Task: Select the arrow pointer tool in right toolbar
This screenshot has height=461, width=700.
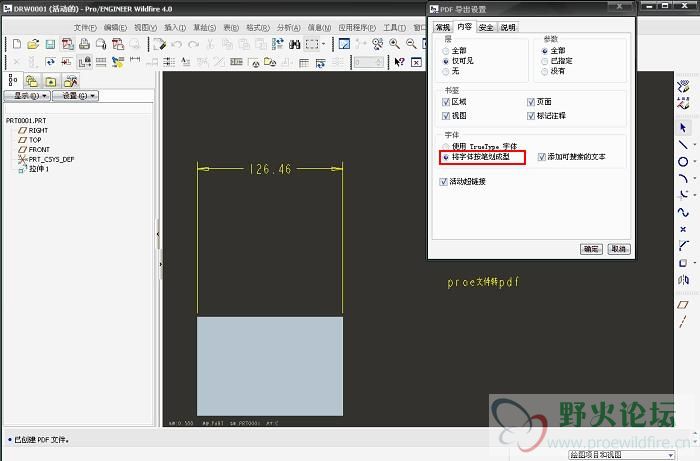Action: tap(683, 128)
